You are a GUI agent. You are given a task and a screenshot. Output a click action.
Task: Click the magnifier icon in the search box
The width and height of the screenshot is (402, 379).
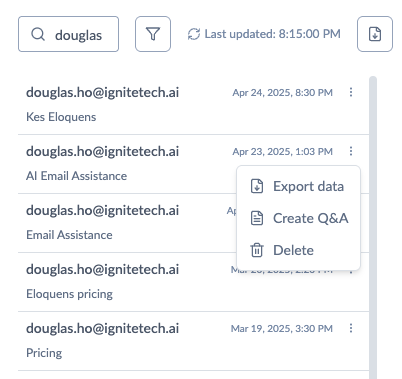pyautogui.click(x=38, y=34)
